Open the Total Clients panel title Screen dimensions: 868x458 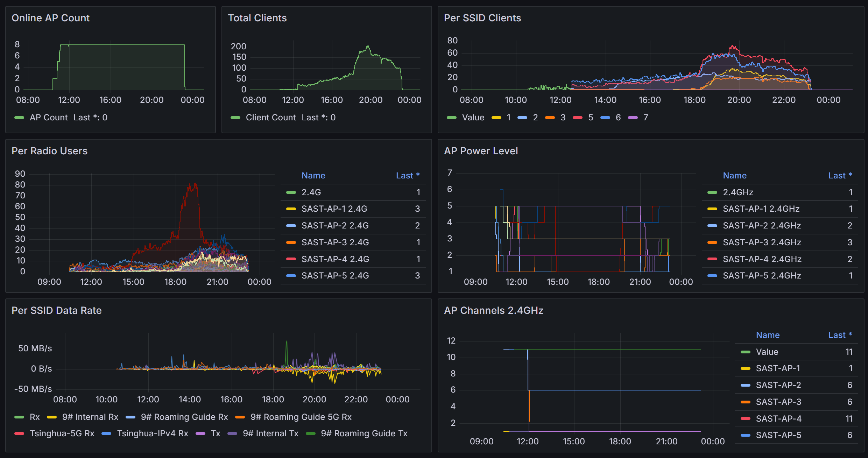pos(257,18)
